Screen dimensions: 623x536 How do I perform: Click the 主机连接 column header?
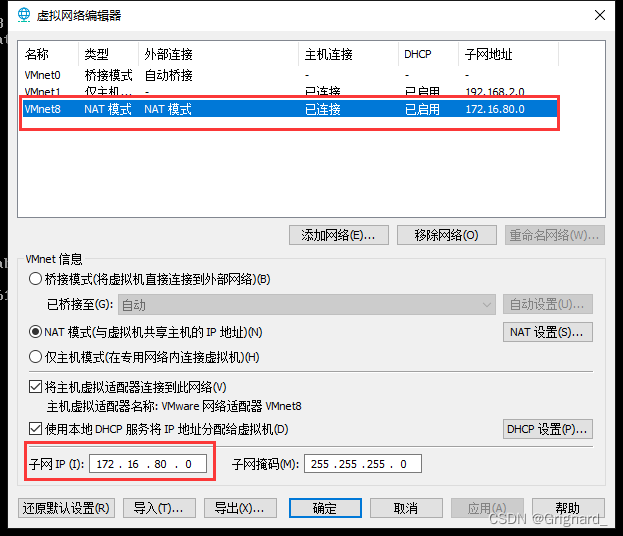point(348,54)
